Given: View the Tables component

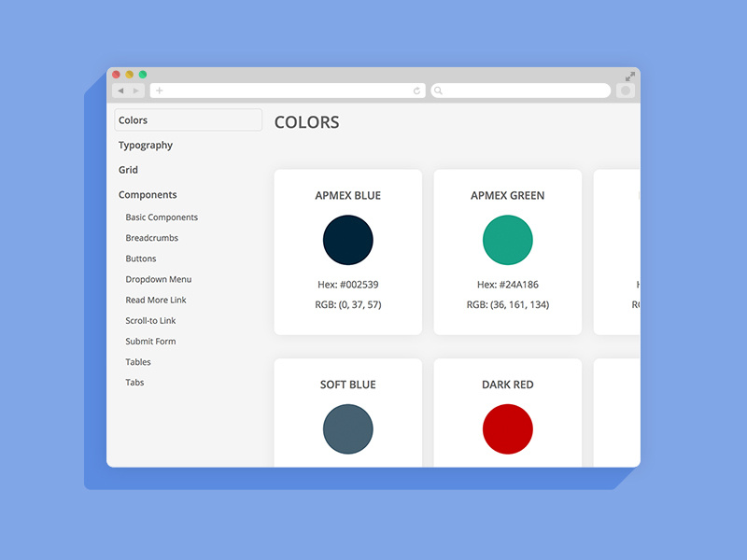Looking at the screenshot, I should coord(138,362).
